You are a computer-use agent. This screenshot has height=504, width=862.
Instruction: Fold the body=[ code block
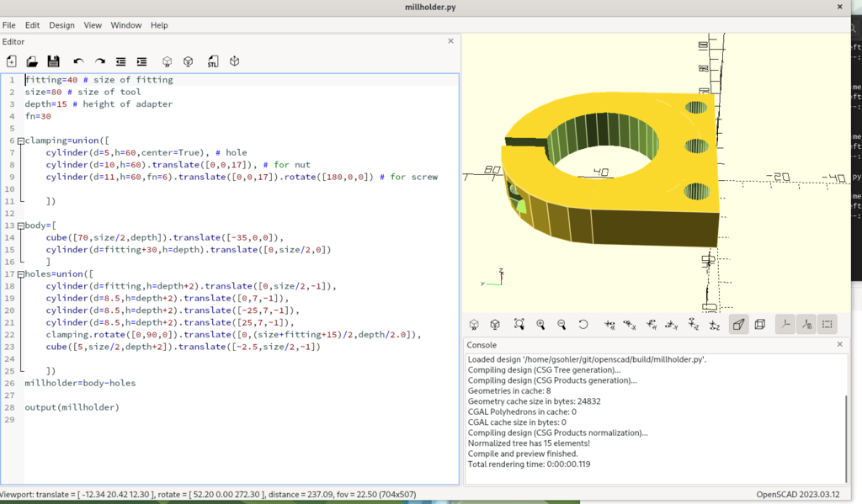20,226
